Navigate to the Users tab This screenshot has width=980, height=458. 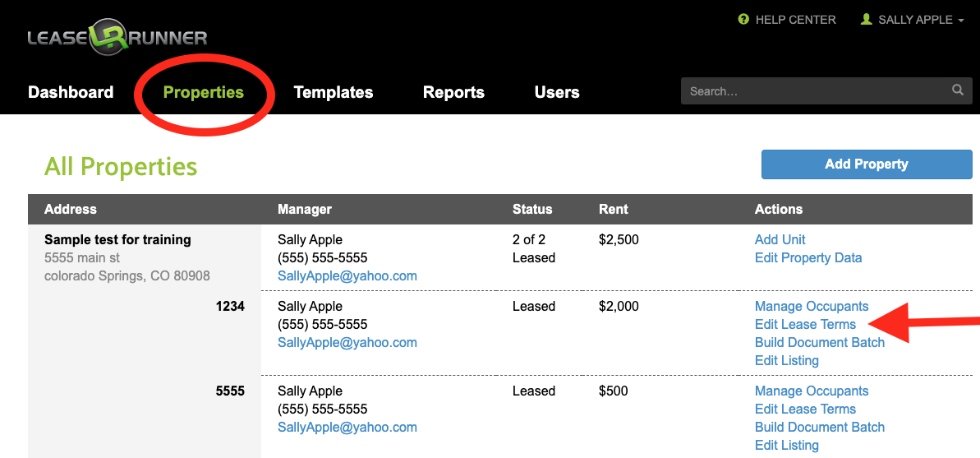(556, 92)
